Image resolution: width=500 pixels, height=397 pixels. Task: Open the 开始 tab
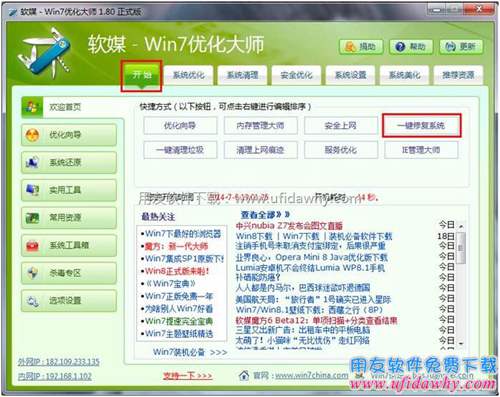[142, 75]
